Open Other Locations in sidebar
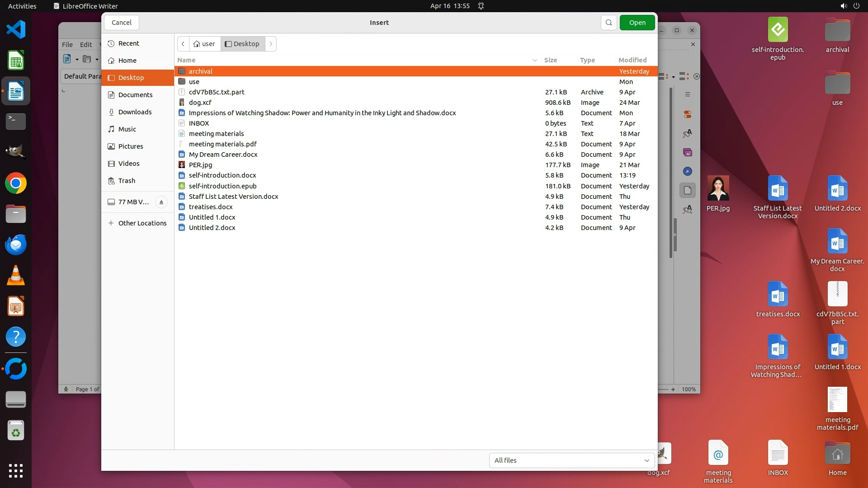The height and width of the screenshot is (488, 868). tap(142, 223)
